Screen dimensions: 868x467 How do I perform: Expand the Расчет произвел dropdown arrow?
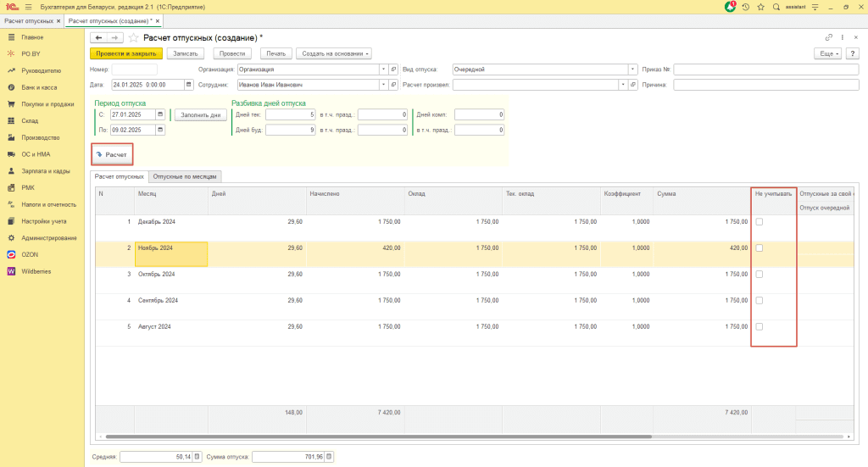623,85
